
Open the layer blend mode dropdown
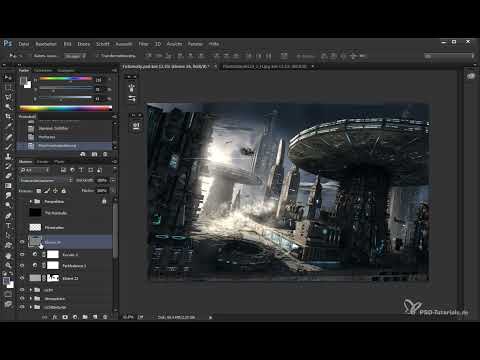pyautogui.click(x=46, y=180)
